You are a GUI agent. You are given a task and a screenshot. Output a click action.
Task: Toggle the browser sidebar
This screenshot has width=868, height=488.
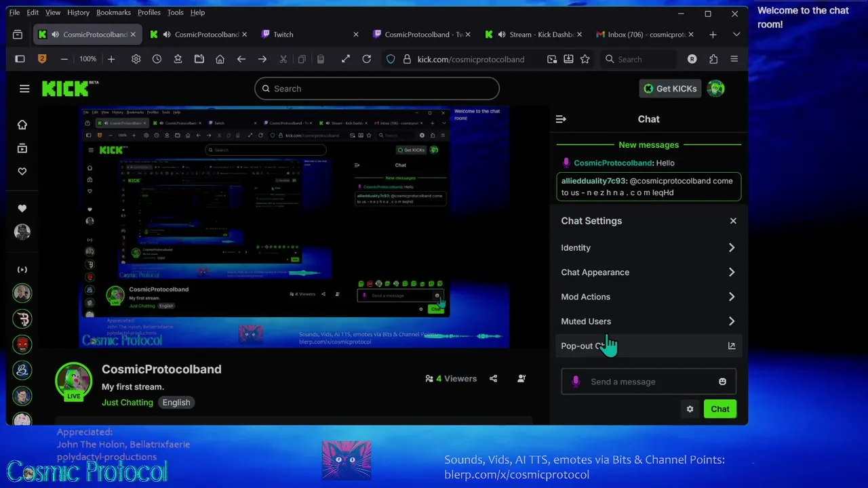coord(20,60)
